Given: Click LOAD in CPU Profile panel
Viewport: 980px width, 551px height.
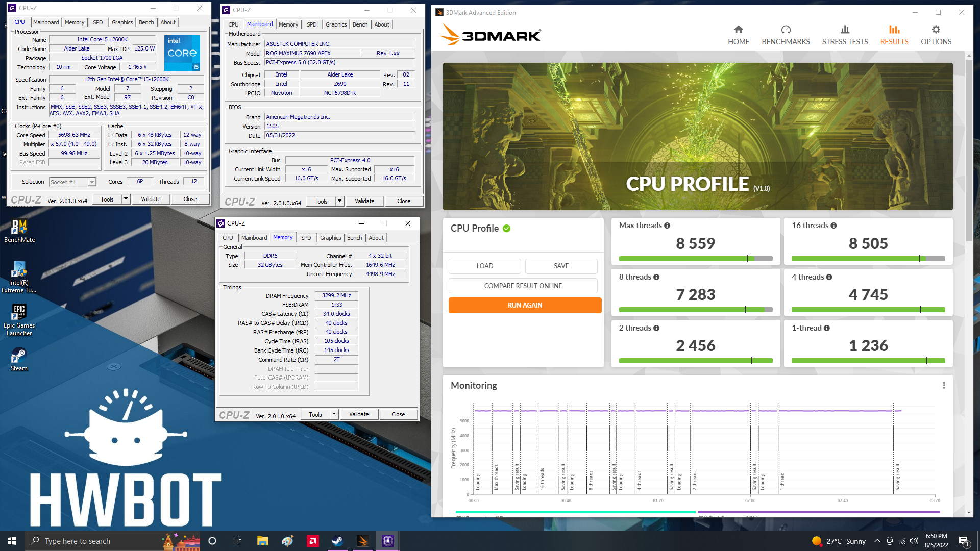Looking at the screenshot, I should pos(484,266).
